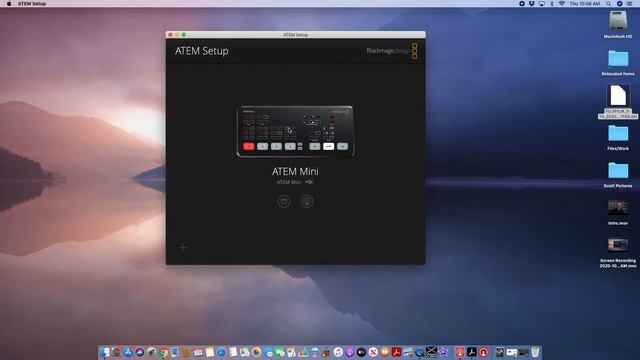Select the Intro.mov video file
The height and width of the screenshot is (360, 640).
coord(618,207)
